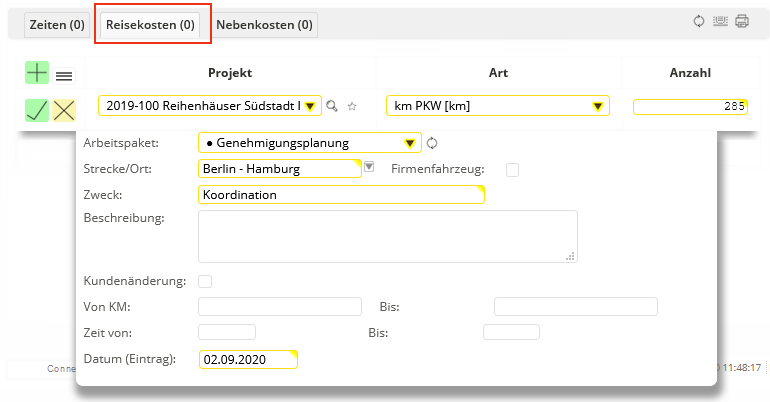The height and width of the screenshot is (402, 770).
Task: Expand the Art dropdown showing km PKW
Action: (597, 106)
